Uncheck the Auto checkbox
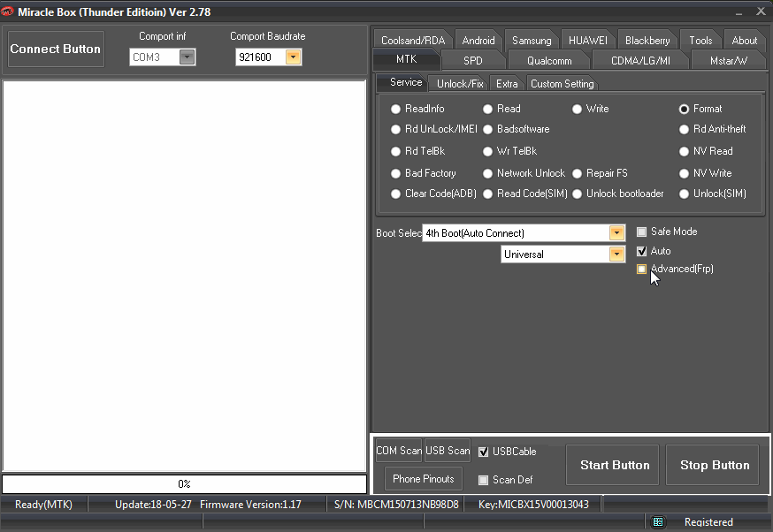Screen dimensions: 773x532 click(641, 251)
